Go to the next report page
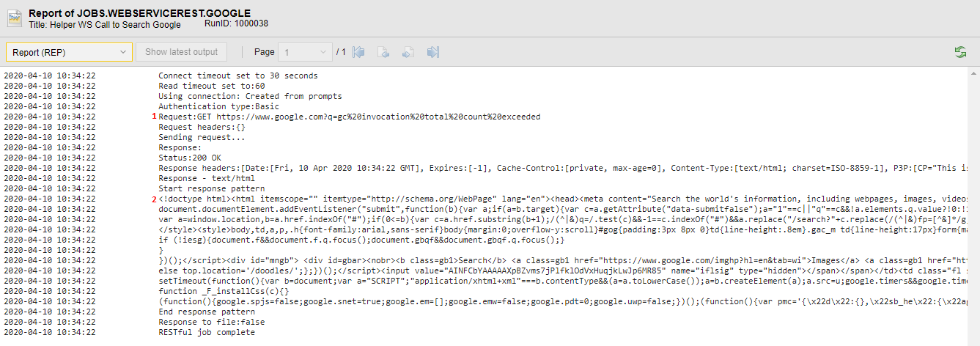 (408, 52)
